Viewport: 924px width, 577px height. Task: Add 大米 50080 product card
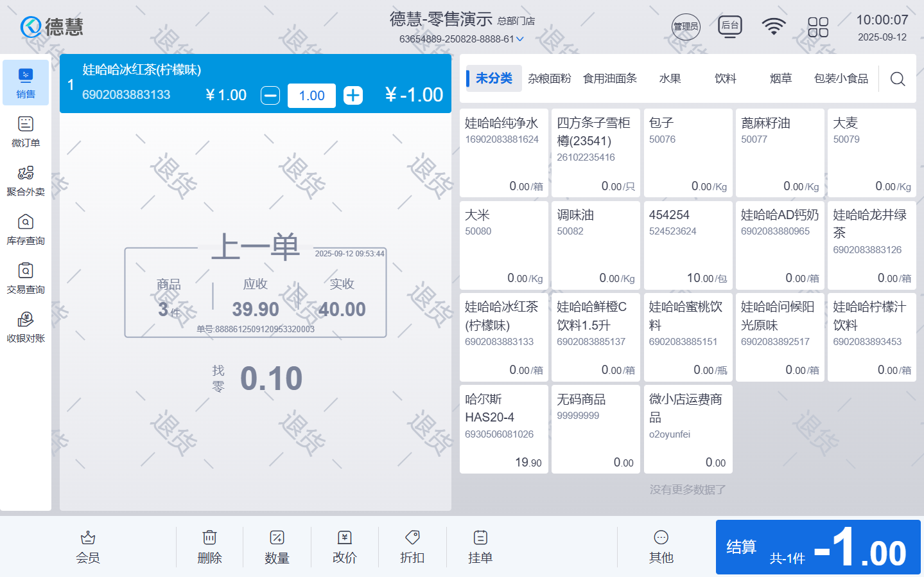(504, 245)
